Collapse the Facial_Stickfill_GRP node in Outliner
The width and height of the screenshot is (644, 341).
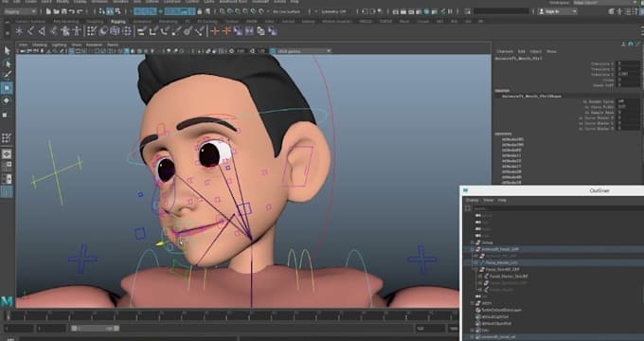tap(476, 270)
